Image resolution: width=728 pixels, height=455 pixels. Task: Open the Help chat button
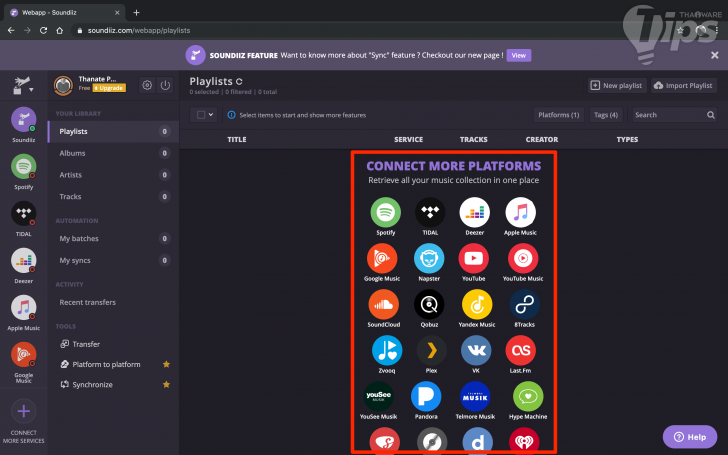689,437
